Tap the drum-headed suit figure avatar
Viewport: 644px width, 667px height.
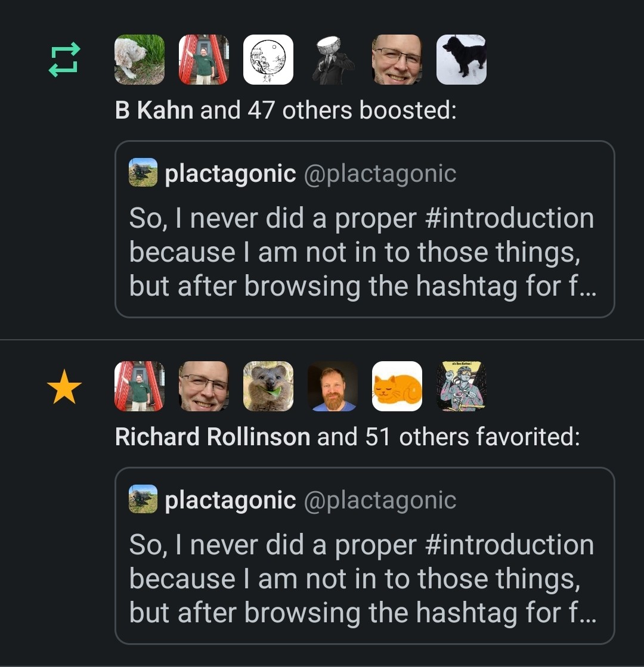[x=333, y=60]
